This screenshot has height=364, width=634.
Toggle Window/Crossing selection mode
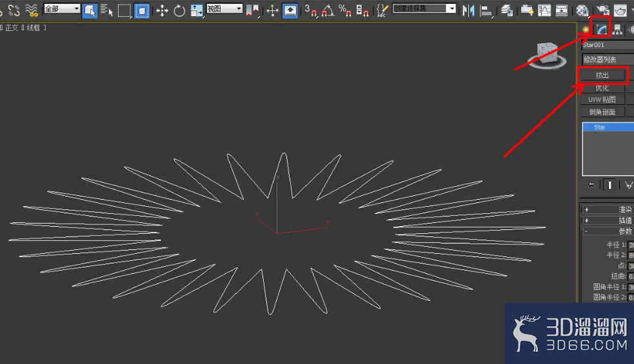[x=142, y=10]
